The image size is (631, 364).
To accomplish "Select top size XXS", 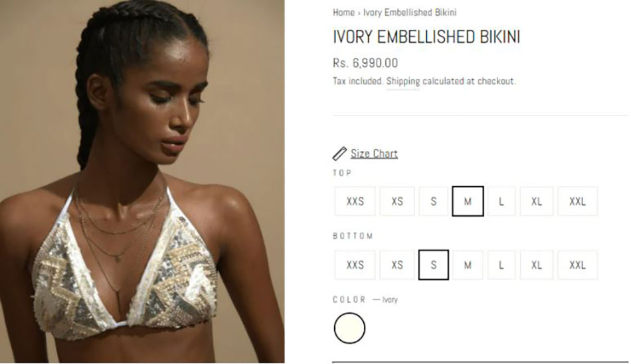I will pyautogui.click(x=355, y=201).
